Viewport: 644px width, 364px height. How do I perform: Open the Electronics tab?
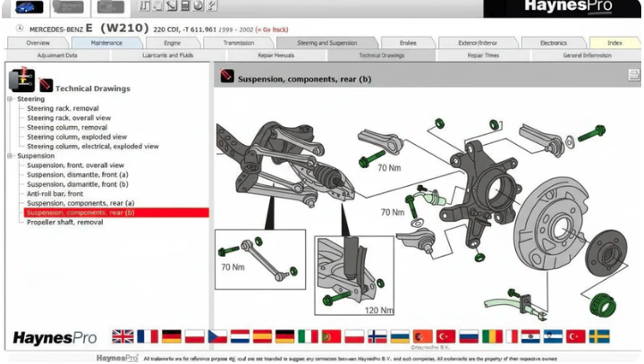pos(554,43)
